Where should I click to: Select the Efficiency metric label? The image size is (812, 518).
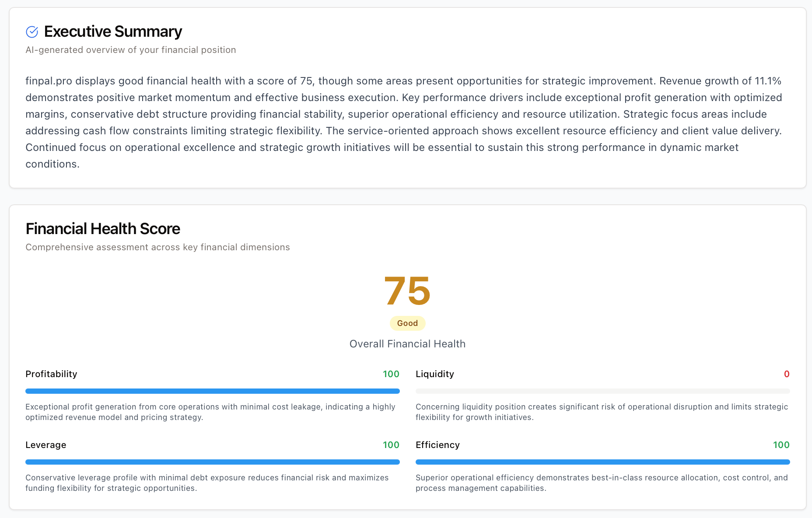pos(437,445)
